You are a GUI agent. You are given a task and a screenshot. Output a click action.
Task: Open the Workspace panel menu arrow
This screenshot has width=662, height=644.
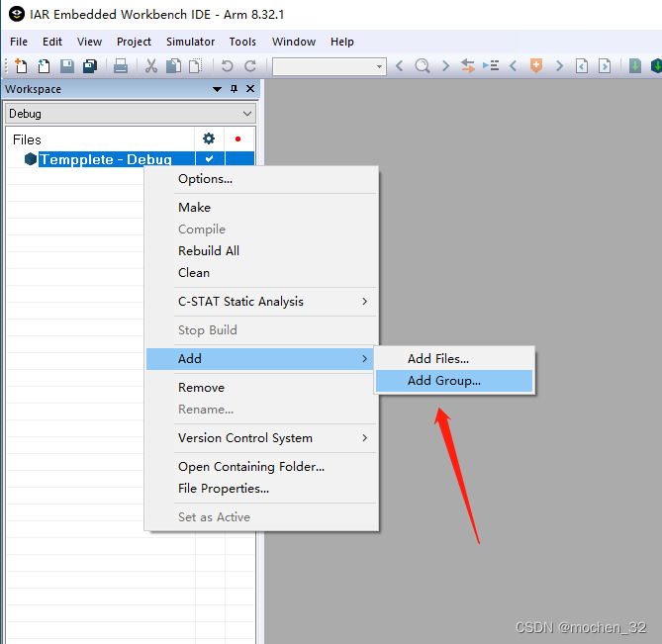click(x=217, y=89)
